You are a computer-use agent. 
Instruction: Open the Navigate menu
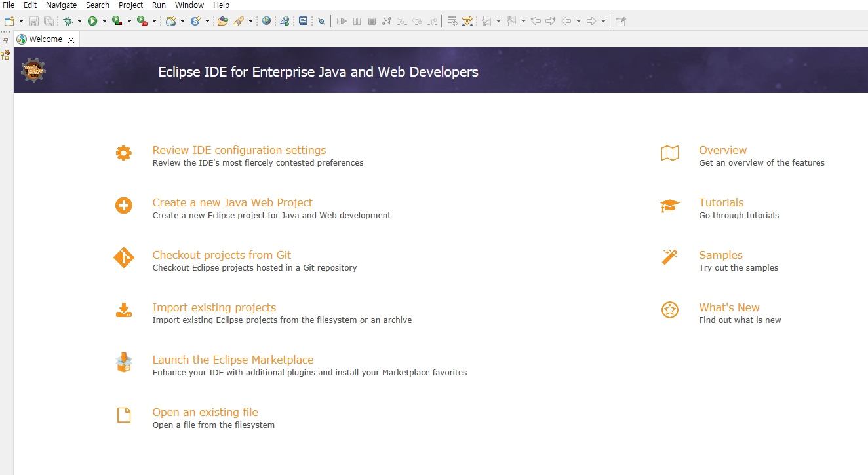61,5
